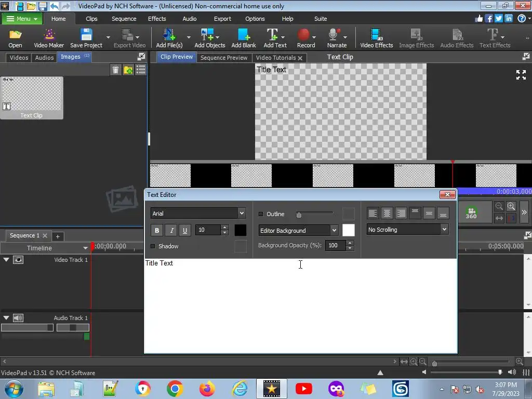Click Add File(s) icon

pyautogui.click(x=169, y=38)
